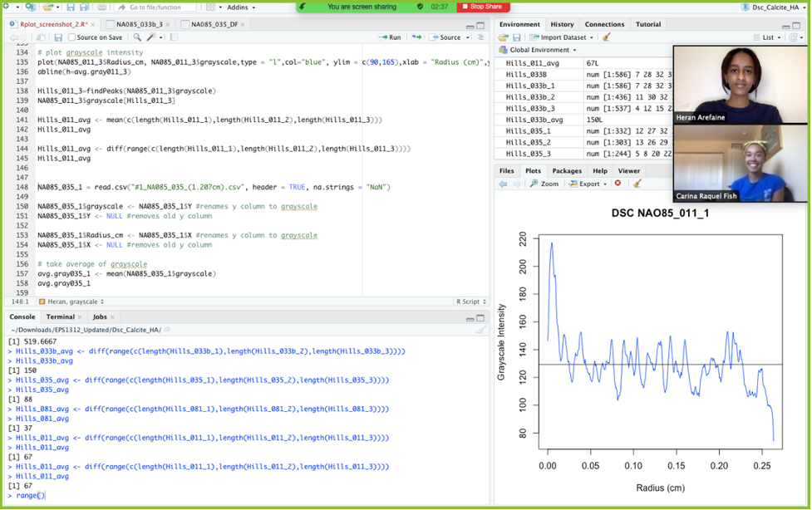Viewport: 812px width, 510px height.
Task: Clear environment objects with the broom icon
Action: pyautogui.click(x=606, y=37)
